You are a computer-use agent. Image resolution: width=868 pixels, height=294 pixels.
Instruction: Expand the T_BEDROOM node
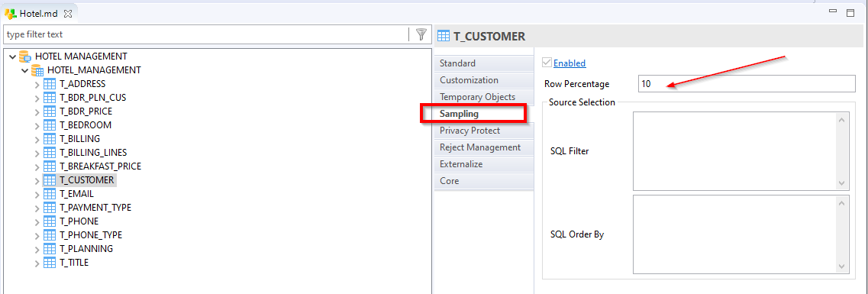(x=37, y=126)
